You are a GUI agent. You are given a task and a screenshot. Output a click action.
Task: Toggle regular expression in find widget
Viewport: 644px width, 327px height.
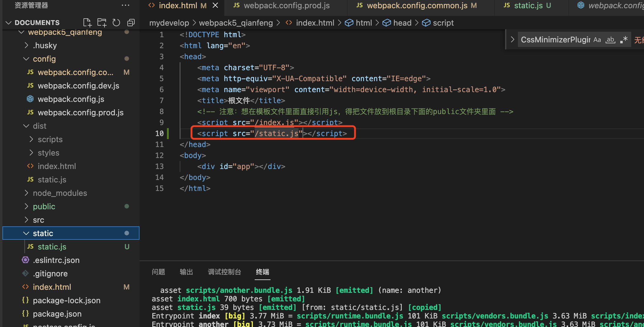pyautogui.click(x=624, y=40)
